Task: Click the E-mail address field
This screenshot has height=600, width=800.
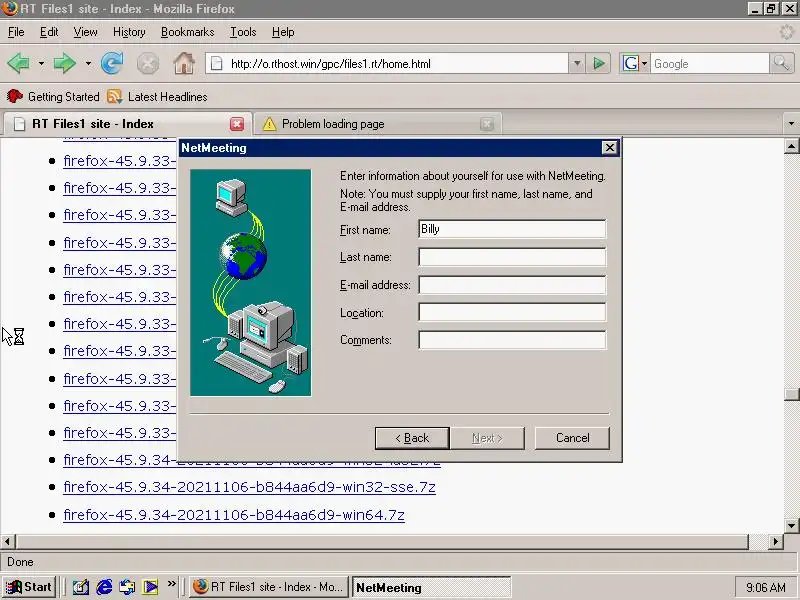Action: tap(512, 285)
